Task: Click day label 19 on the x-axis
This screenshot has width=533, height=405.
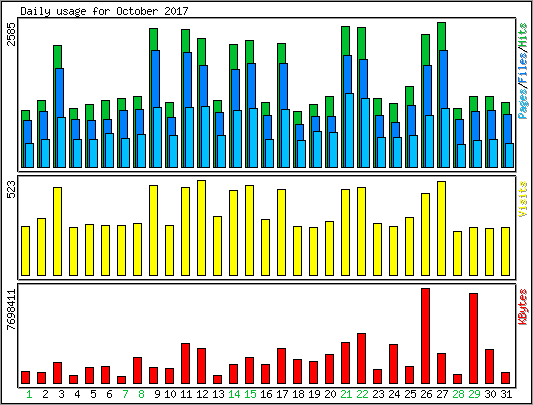Action: 314,394
